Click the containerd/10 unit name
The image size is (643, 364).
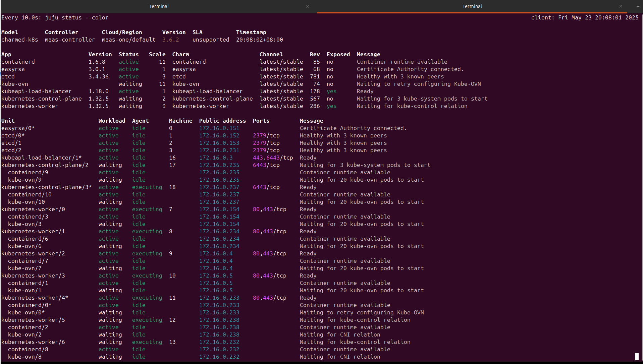[x=30, y=194]
